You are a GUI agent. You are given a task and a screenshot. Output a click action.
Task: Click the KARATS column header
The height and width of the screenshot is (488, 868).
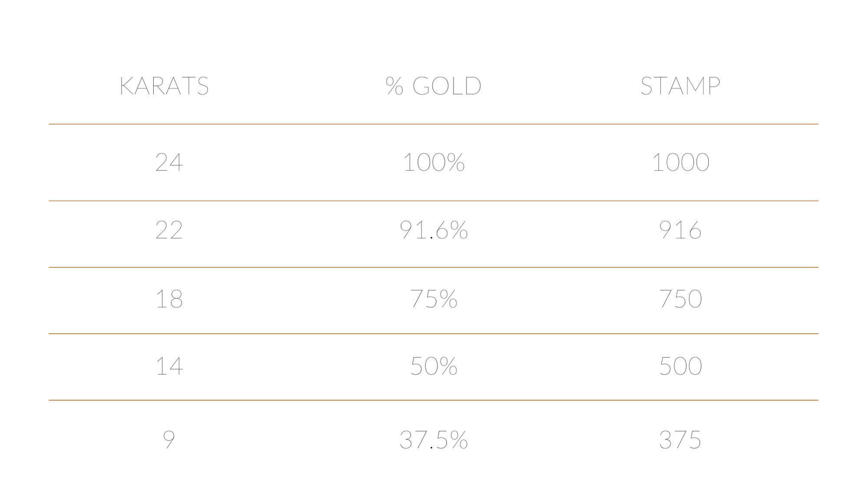[164, 86]
